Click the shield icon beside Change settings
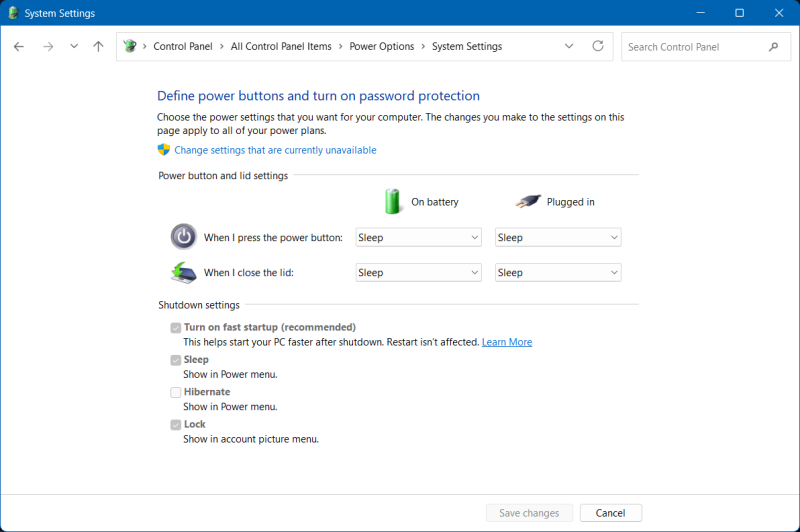The image size is (800, 532). click(164, 150)
